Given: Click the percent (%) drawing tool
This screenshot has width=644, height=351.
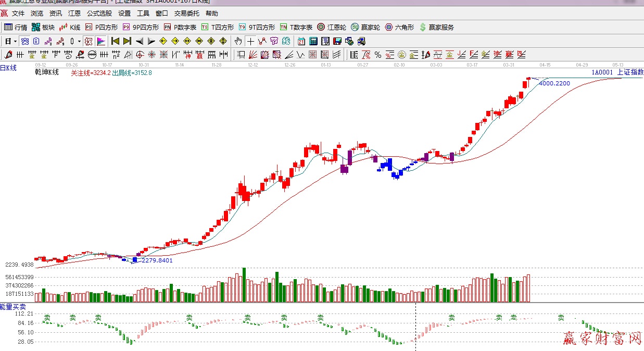Looking at the screenshot, I should (377, 55).
